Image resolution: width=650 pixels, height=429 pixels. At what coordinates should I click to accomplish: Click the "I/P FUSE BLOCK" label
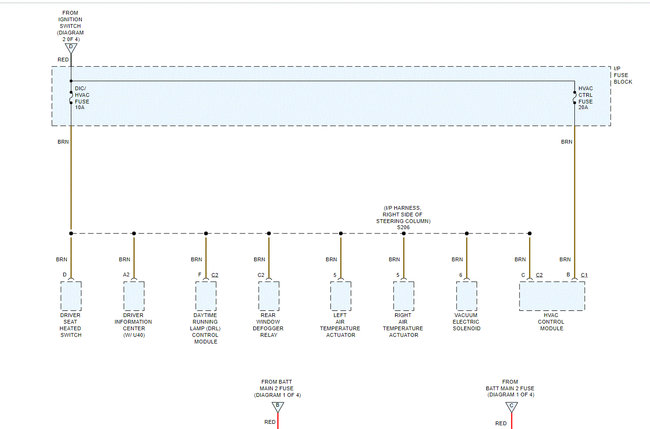tap(623, 75)
